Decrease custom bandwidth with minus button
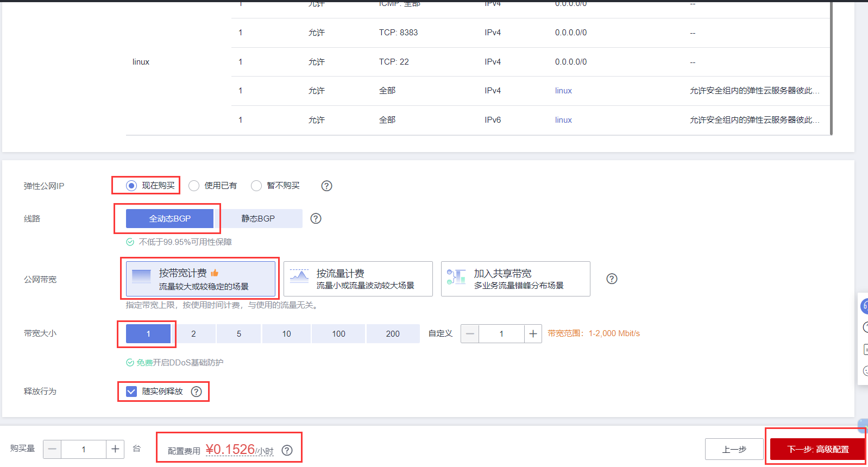Screen dimensions: 868x467 (470, 334)
